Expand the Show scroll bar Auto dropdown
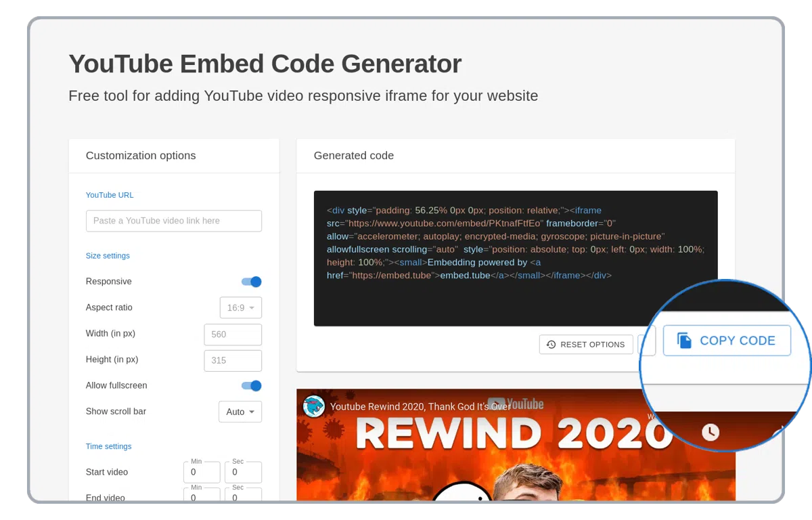This screenshot has width=812, height=520. pos(240,412)
